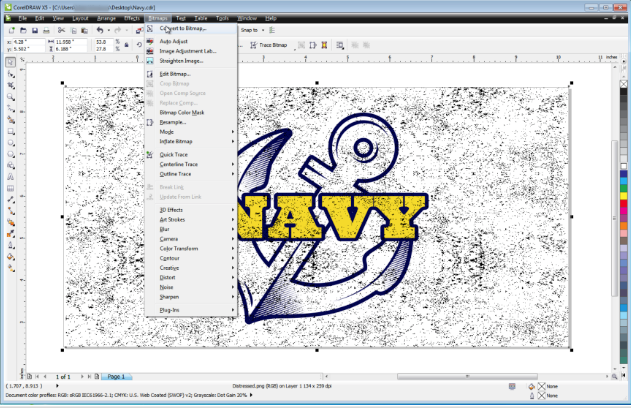Select the Zoom tool in toolbox
The image size is (631, 408).
click(x=11, y=97)
